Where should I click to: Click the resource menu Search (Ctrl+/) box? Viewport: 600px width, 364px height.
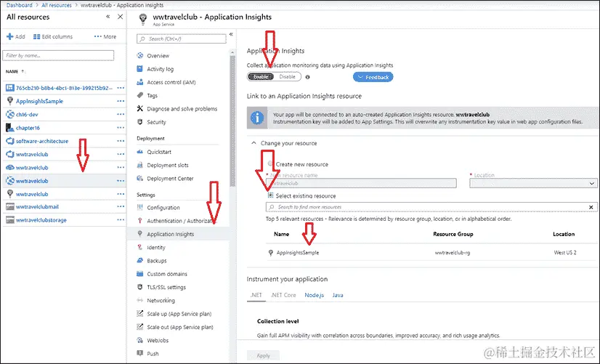tap(182, 39)
